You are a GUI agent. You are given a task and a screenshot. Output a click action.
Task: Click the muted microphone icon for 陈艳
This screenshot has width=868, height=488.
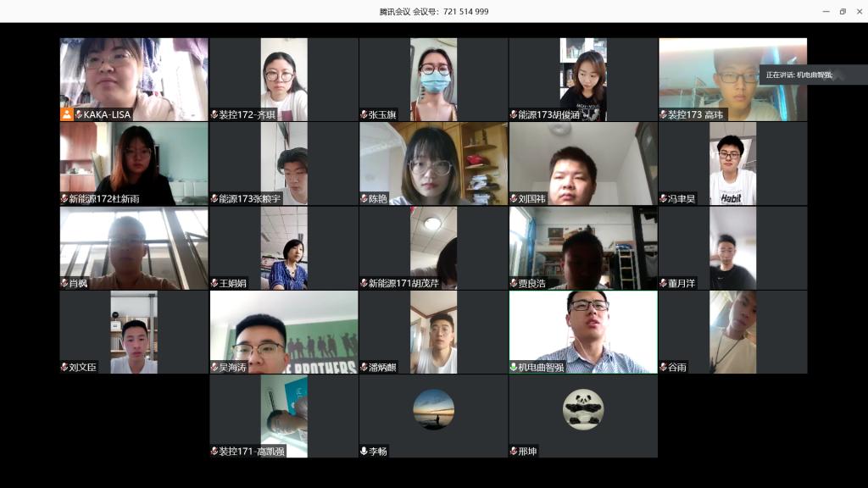tap(364, 199)
